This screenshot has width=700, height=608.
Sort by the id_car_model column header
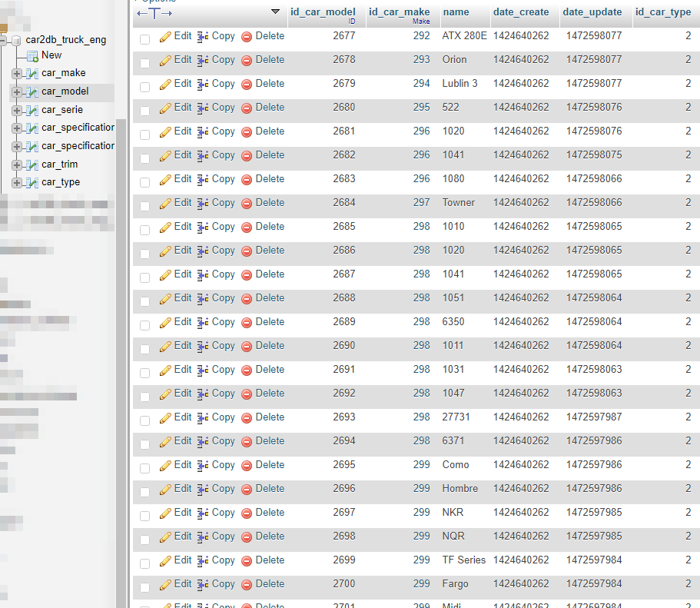[323, 12]
